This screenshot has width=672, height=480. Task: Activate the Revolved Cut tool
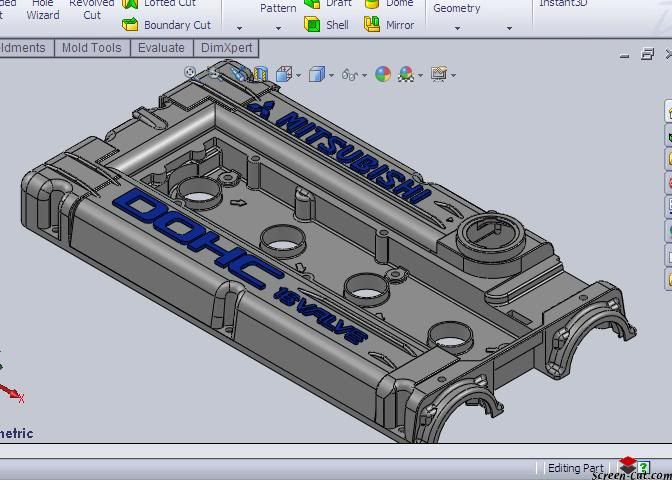point(92,9)
